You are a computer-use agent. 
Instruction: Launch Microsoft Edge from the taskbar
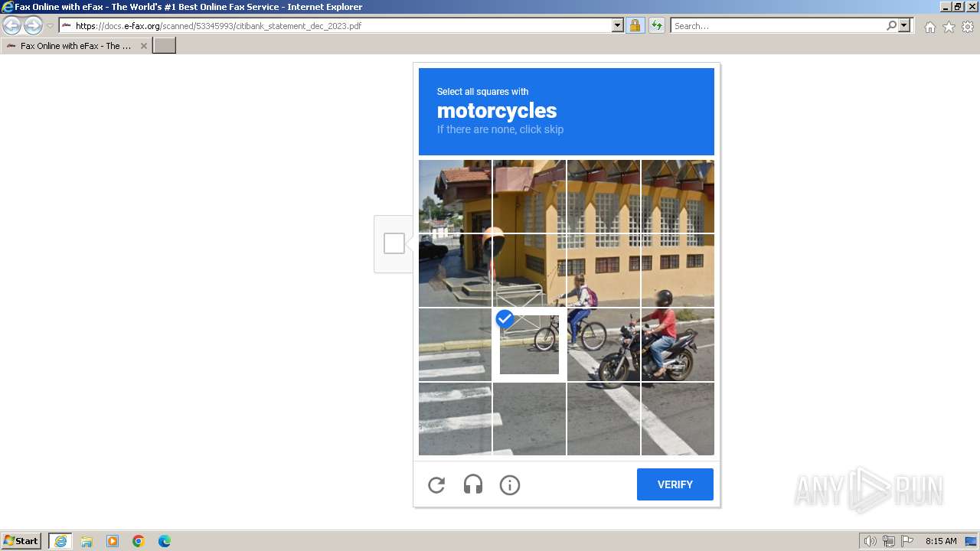[x=165, y=541]
